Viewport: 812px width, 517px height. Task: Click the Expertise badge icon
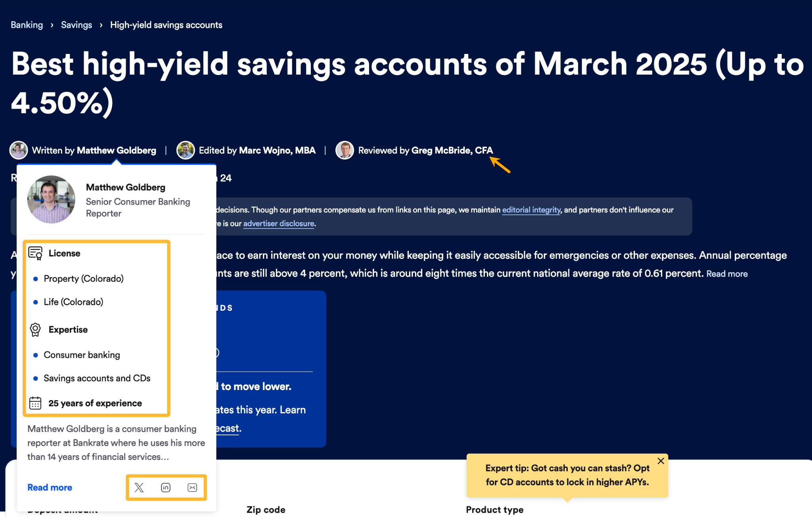35,329
